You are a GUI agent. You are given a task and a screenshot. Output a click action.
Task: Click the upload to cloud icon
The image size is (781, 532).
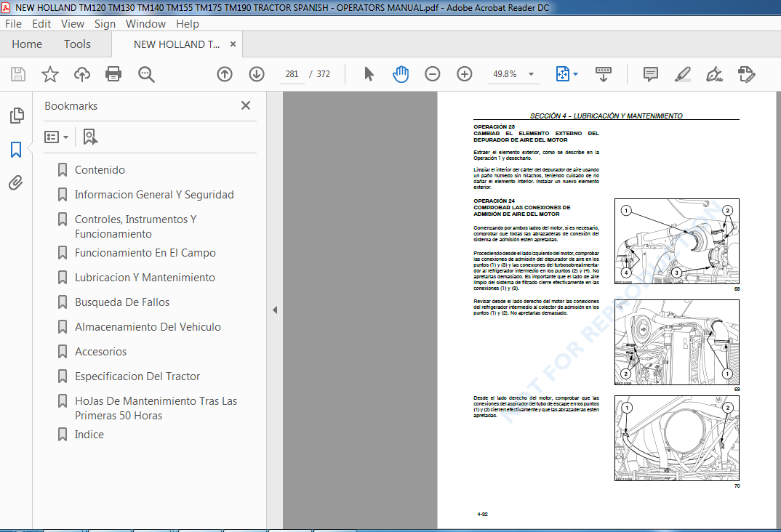(82, 74)
